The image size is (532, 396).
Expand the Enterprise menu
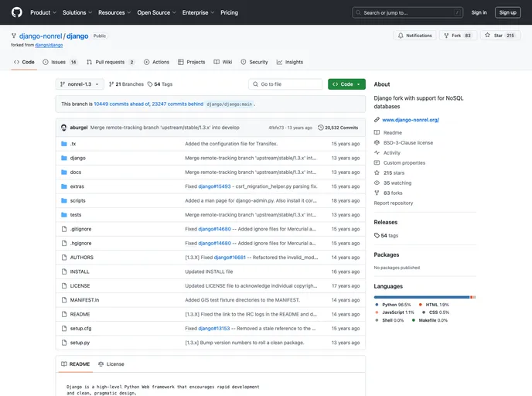[198, 12]
